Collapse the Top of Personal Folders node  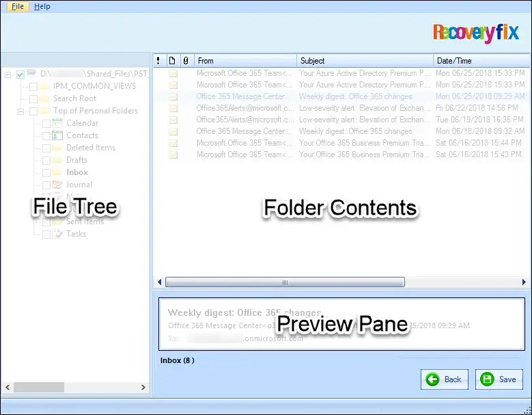coord(20,111)
